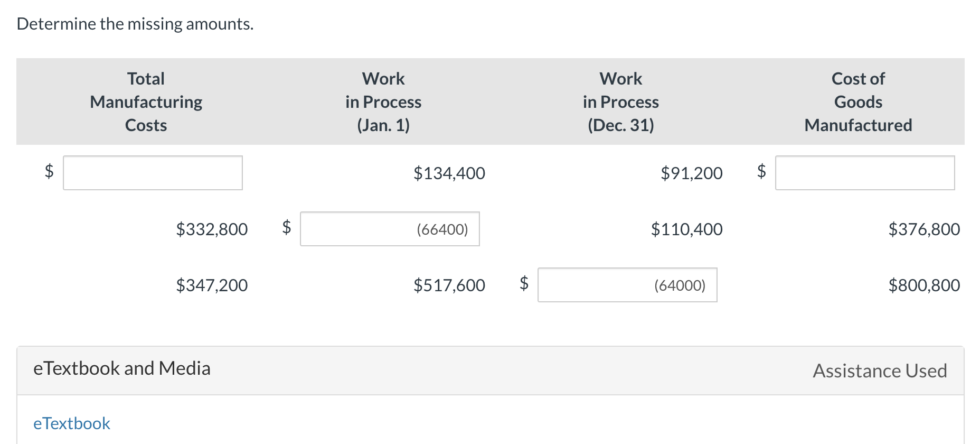980x444 pixels.
Task: Select the input field showing (64000)
Action: coord(627,285)
